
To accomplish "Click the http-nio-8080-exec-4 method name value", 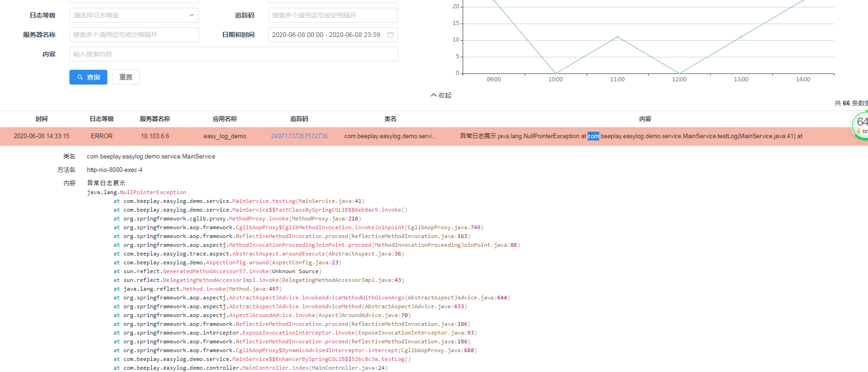I will (x=115, y=170).
